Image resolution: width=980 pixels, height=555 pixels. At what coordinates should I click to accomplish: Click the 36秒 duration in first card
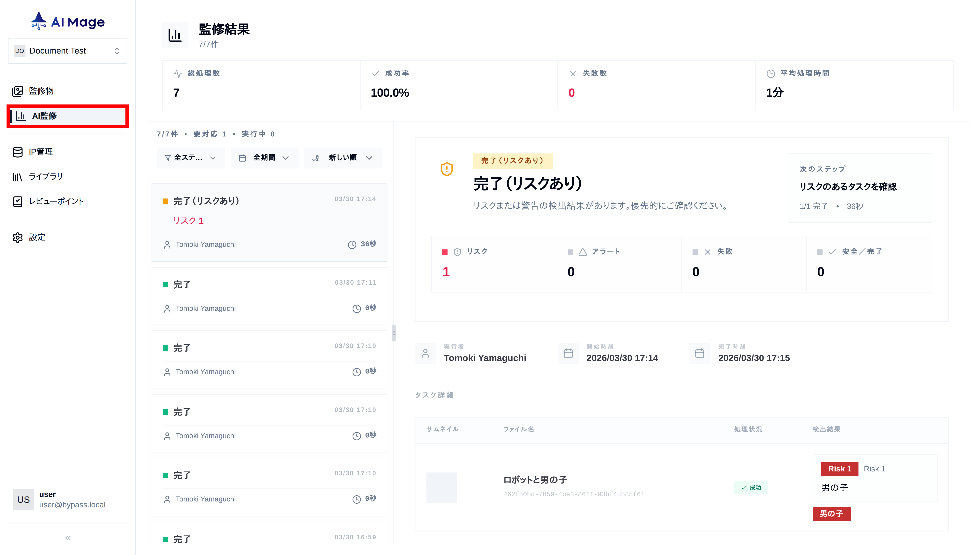(362, 244)
